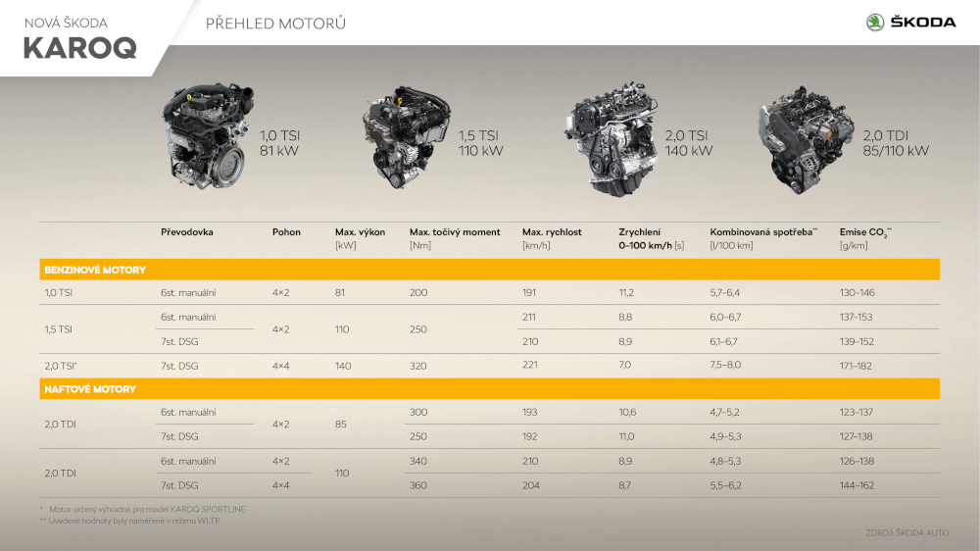Screen dimensions: 980x551
Task: Click the consumption value 7,5–8,0
Action: tap(725, 365)
